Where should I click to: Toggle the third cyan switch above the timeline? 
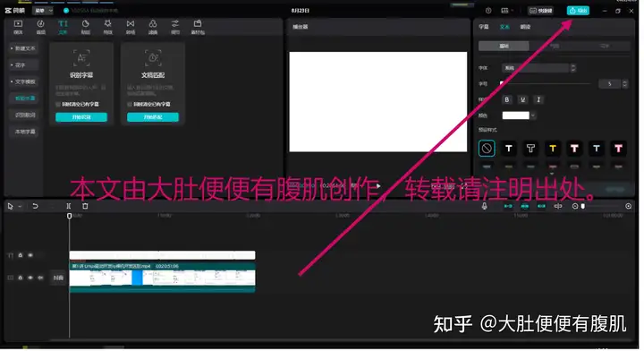tap(541, 206)
